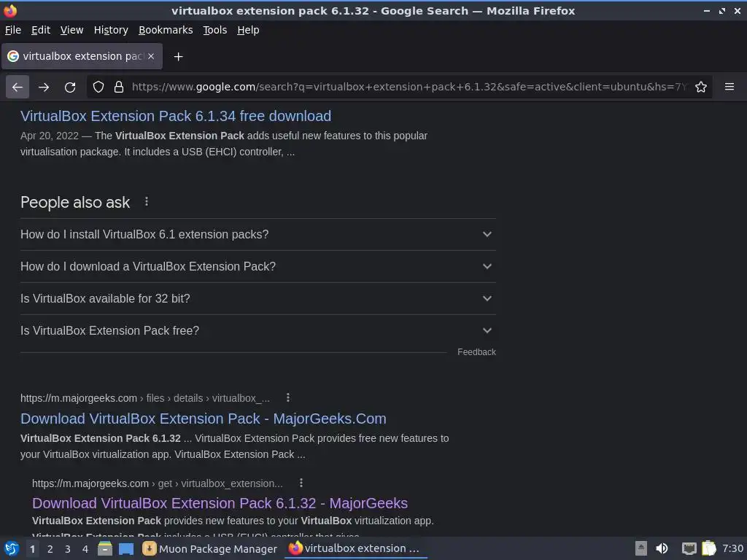Select the virtualbox extension pack browser tab

[82, 56]
